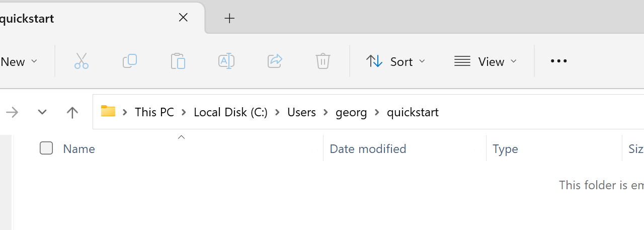Click the Copy icon in toolbar
This screenshot has height=230, width=644.
coord(129,61)
